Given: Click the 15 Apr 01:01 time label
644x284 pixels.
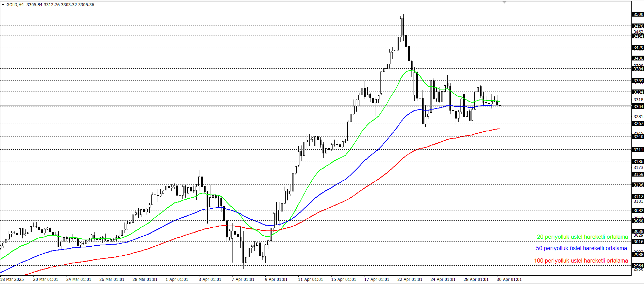Looking at the screenshot, I should pyautogui.click(x=344, y=280).
